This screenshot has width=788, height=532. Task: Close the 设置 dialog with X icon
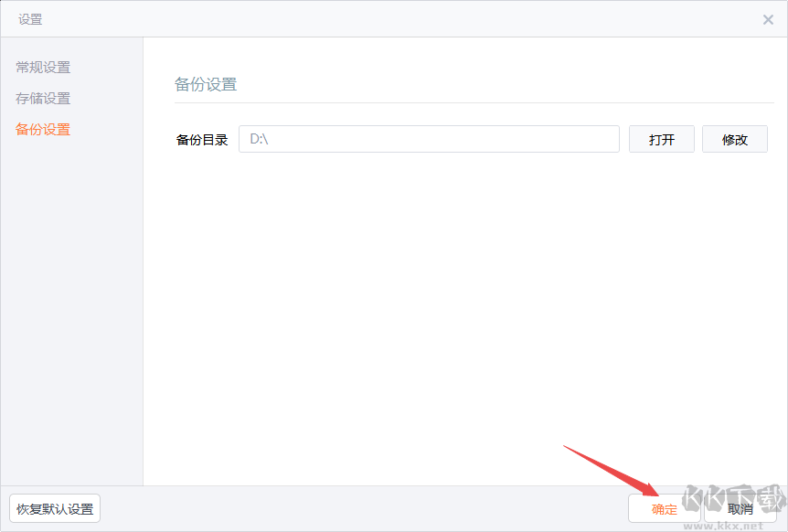coord(768,19)
